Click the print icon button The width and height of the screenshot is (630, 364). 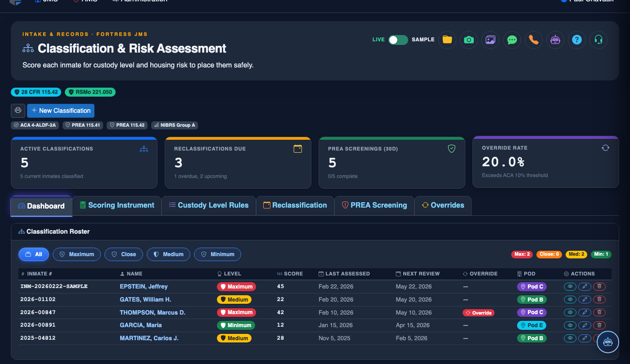click(x=18, y=111)
